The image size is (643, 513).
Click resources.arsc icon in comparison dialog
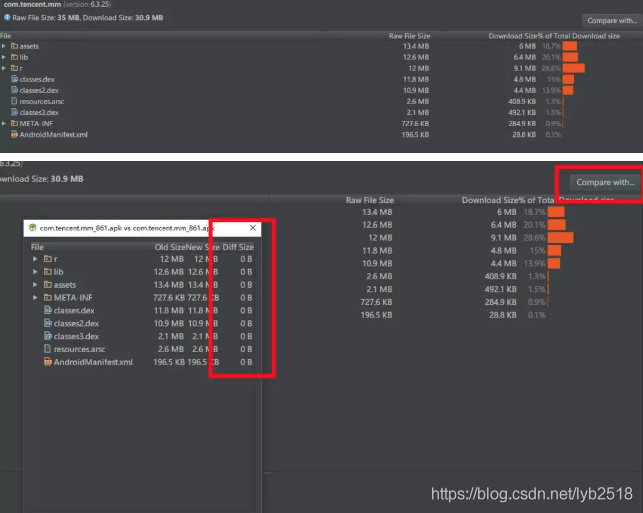[48, 349]
